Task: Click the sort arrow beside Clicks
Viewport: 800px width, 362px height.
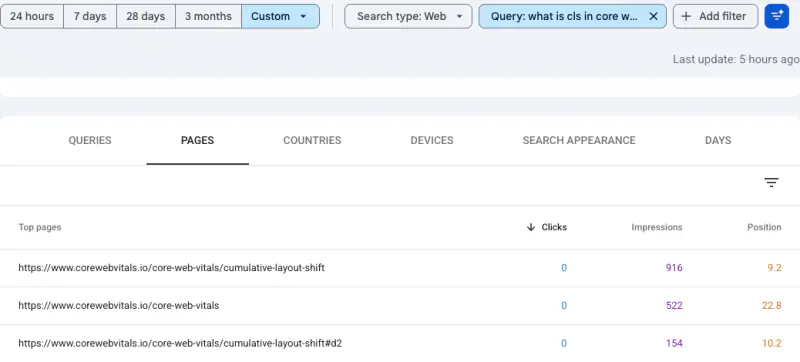Action: pos(531,227)
